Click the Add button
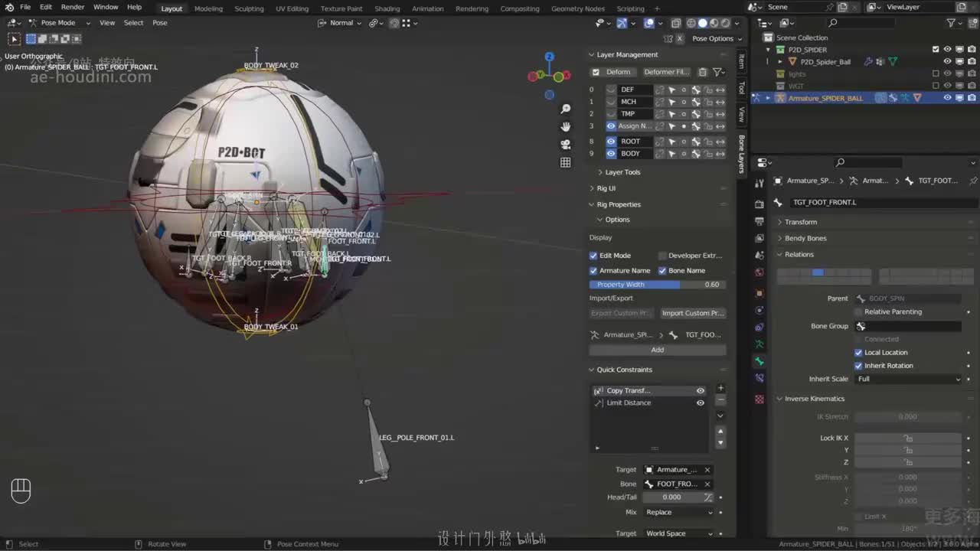The width and height of the screenshot is (980, 551). (658, 350)
